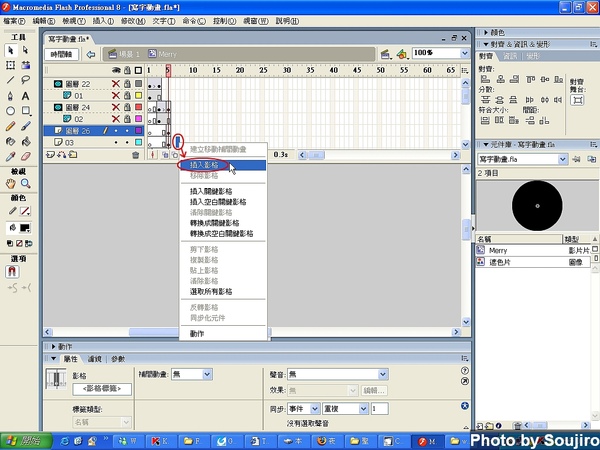Select the Eraser tool
The width and height of the screenshot is (600, 450).
point(26,157)
